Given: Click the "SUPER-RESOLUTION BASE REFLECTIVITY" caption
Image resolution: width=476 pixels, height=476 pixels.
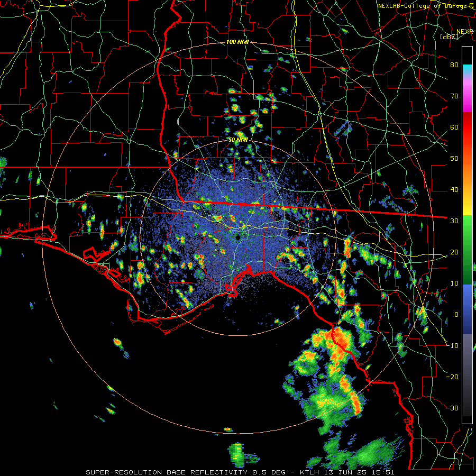Looking at the screenshot, I should [167, 472].
